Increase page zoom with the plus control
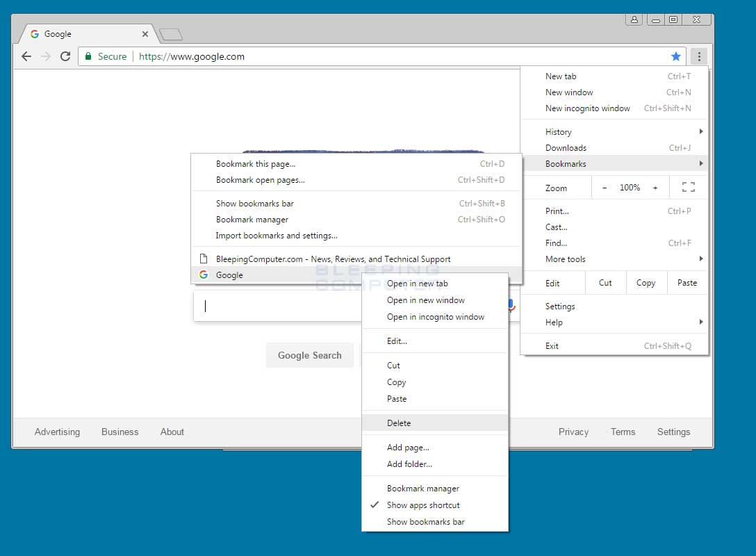 tap(655, 187)
